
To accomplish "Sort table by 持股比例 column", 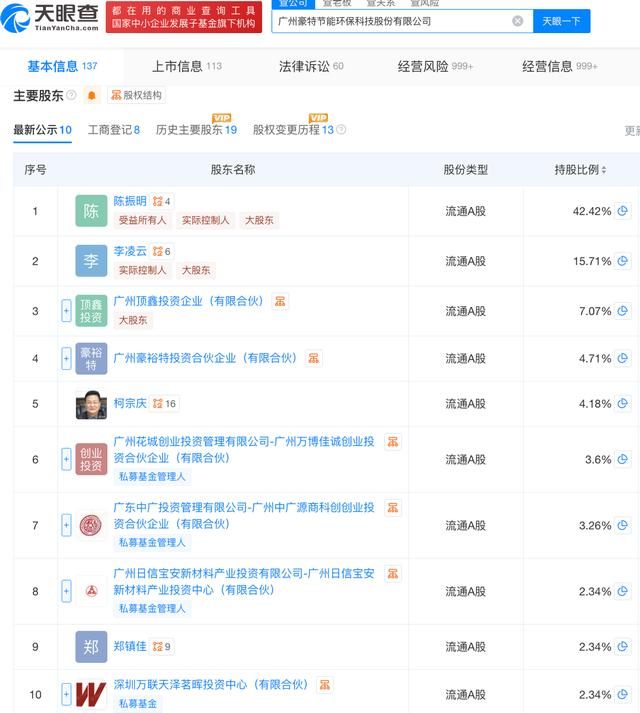I will [x=581, y=170].
